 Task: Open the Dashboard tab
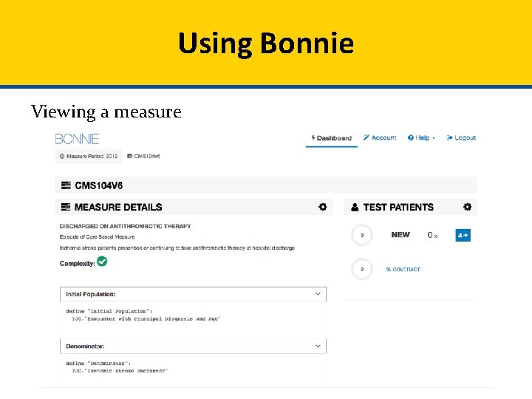[x=331, y=138]
